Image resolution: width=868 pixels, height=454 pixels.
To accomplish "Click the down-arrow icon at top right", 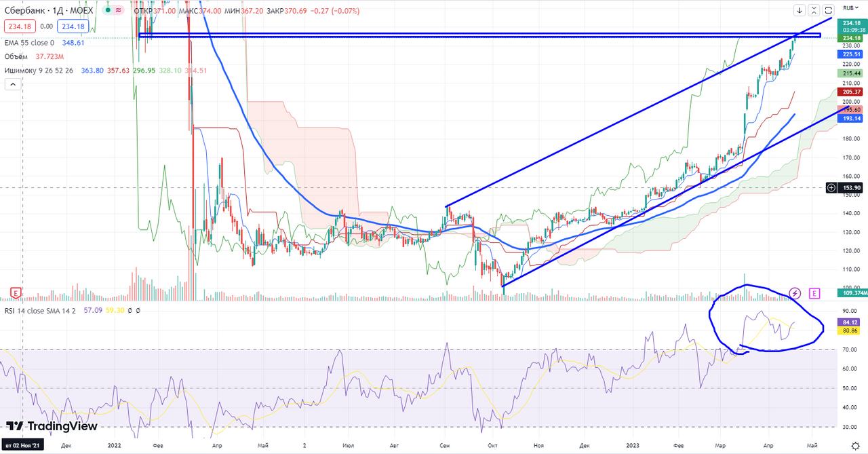I will point(800,10).
